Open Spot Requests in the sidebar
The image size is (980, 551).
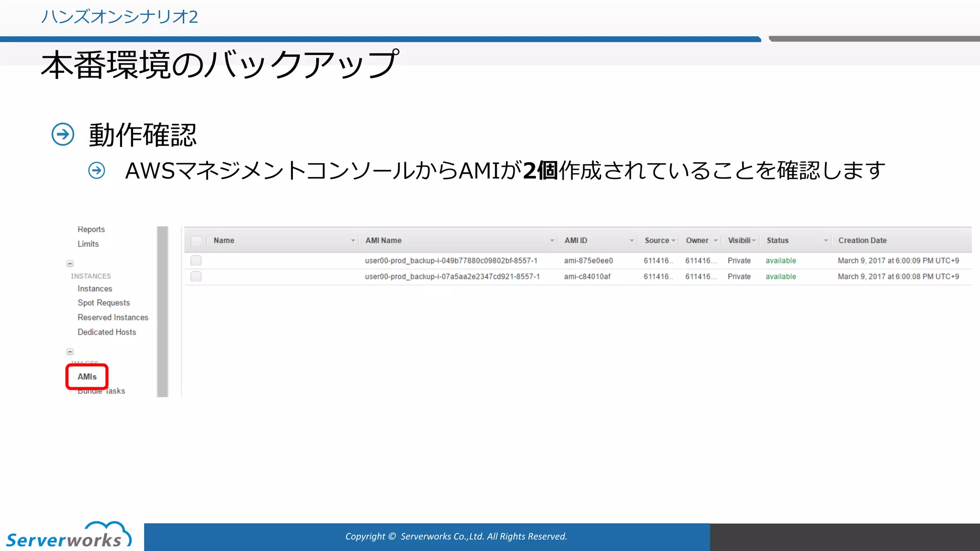(104, 303)
